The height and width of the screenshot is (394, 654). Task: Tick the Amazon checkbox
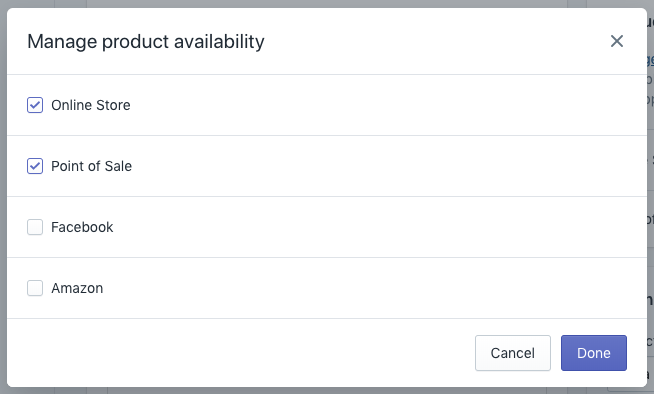(x=35, y=288)
